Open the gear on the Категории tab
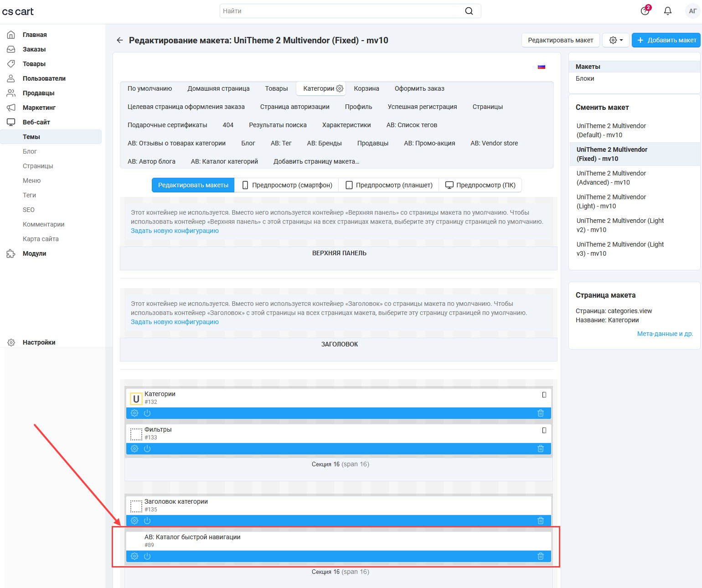 click(x=340, y=88)
